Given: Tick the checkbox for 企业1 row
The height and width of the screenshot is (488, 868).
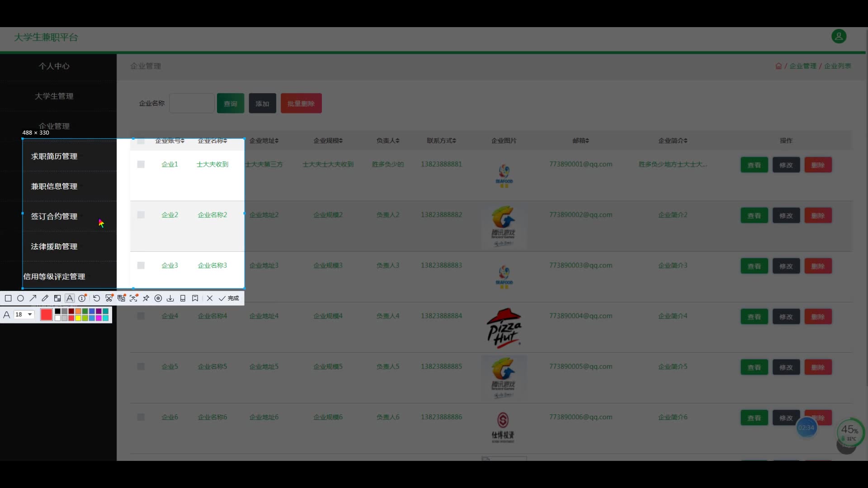Looking at the screenshot, I should point(141,164).
